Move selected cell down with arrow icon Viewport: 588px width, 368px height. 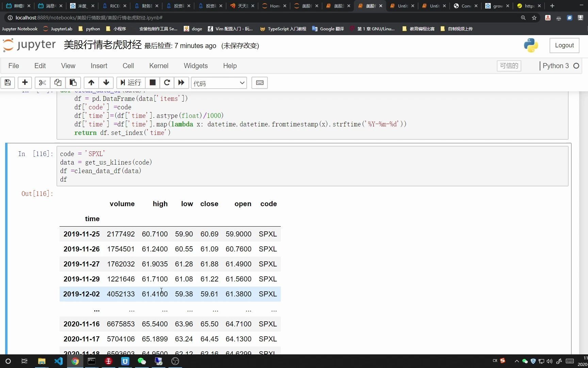[106, 83]
